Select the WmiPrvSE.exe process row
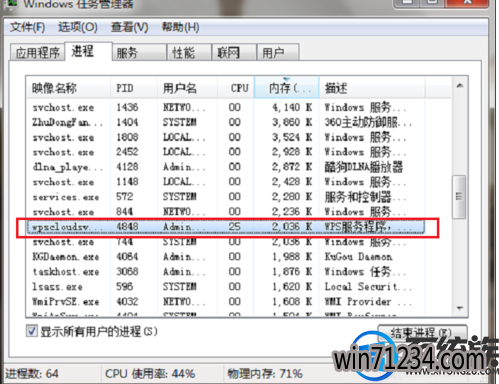499x384 pixels. 225,302
